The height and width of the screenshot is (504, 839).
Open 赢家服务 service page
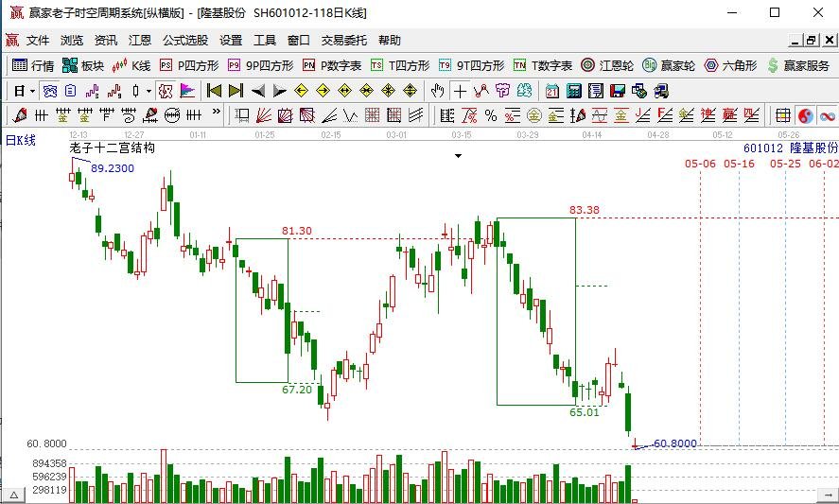click(797, 65)
